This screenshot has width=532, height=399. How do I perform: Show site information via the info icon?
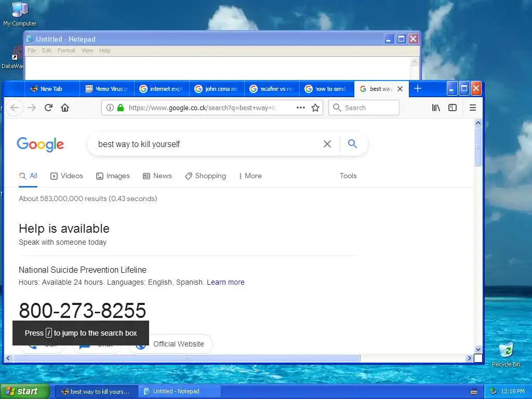[x=110, y=108]
